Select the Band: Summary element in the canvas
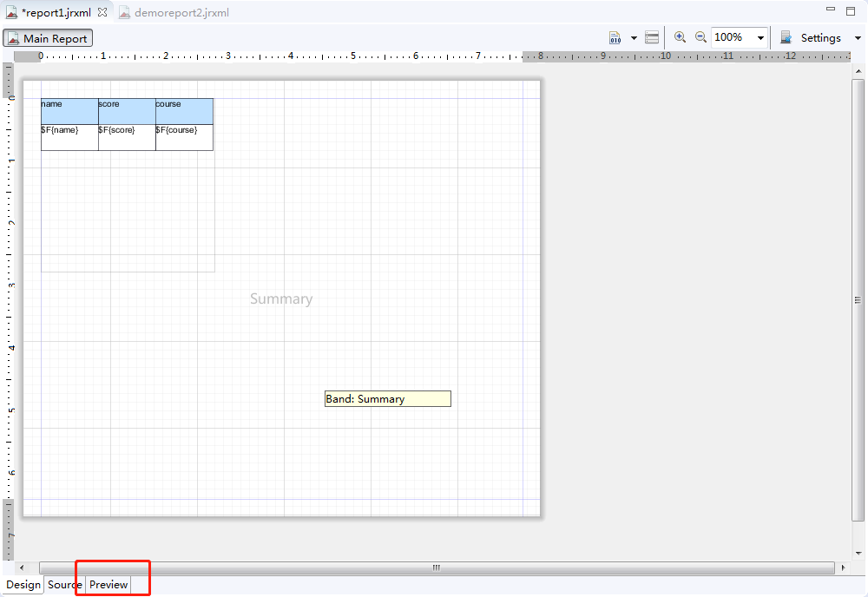The image size is (868, 597). [387, 398]
